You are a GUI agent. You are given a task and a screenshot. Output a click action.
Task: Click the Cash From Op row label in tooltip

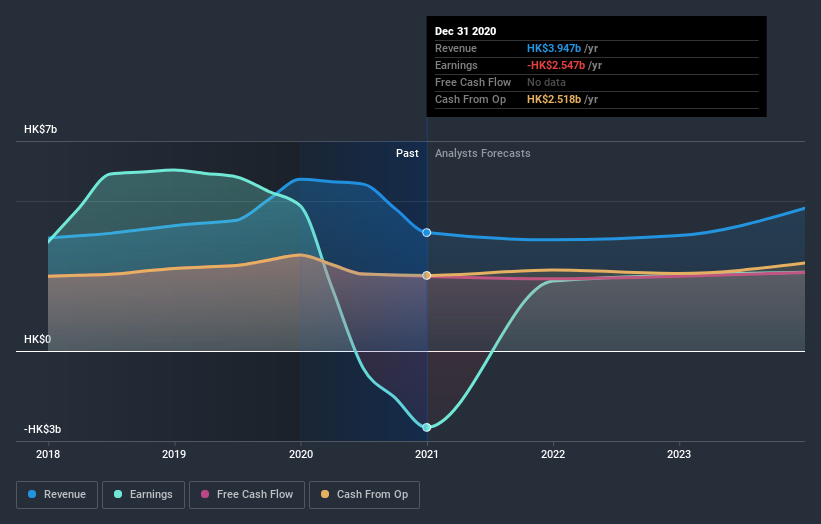(x=470, y=99)
